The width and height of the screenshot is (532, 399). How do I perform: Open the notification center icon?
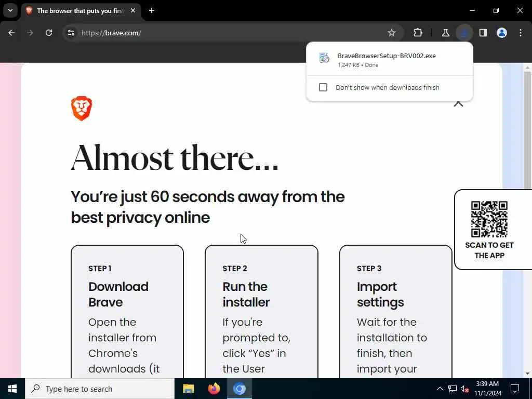click(515, 389)
